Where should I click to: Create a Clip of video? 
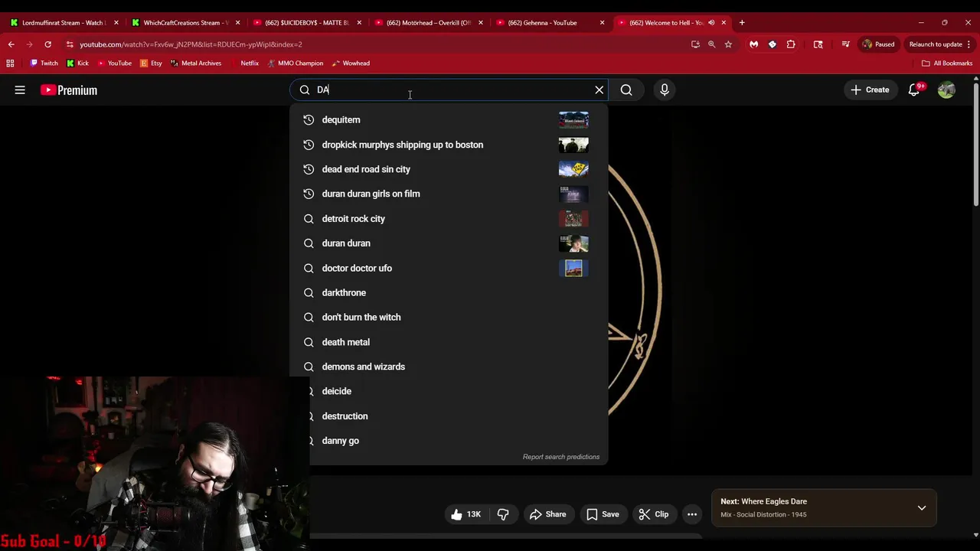point(654,514)
